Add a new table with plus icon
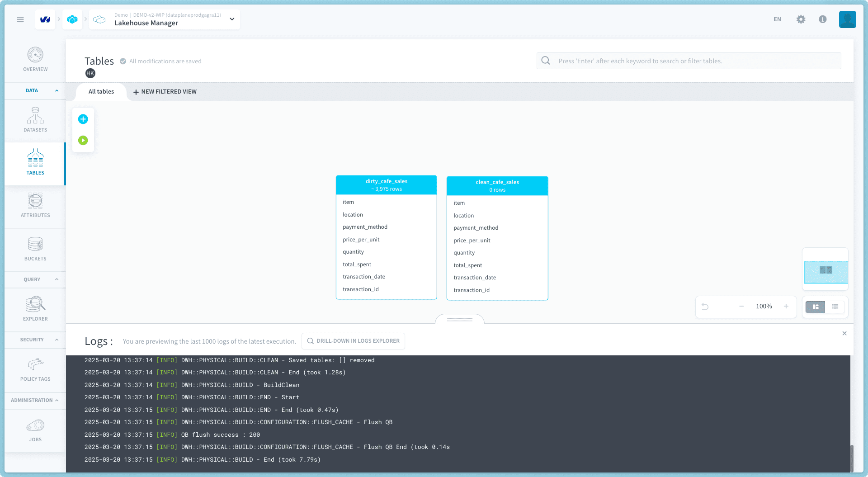This screenshot has width=868, height=477. (x=83, y=119)
